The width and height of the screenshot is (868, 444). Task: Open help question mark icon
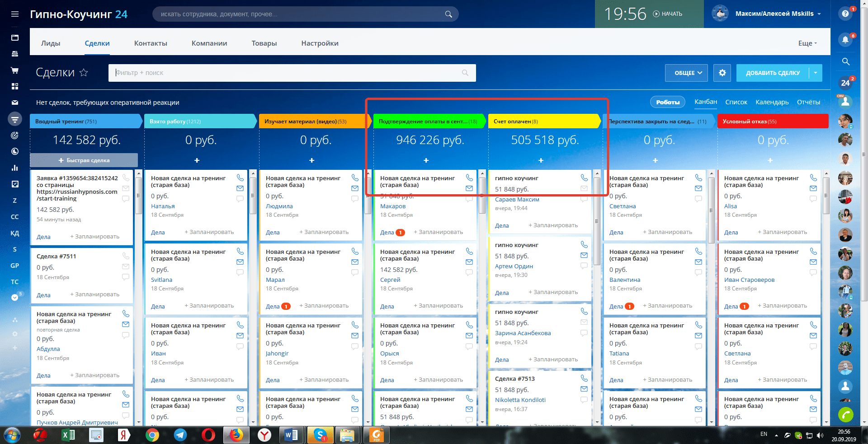(845, 14)
